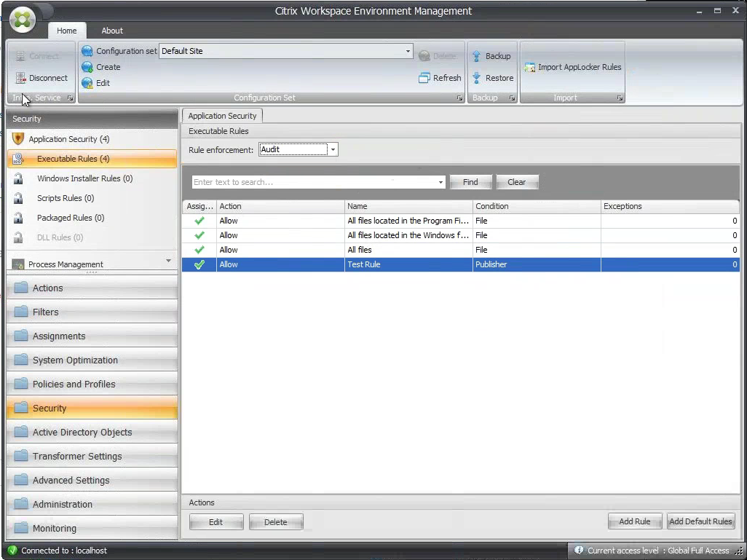Image resolution: width=747 pixels, height=560 pixels.
Task: Click the Citrix application orb icon
Action: click(23, 20)
